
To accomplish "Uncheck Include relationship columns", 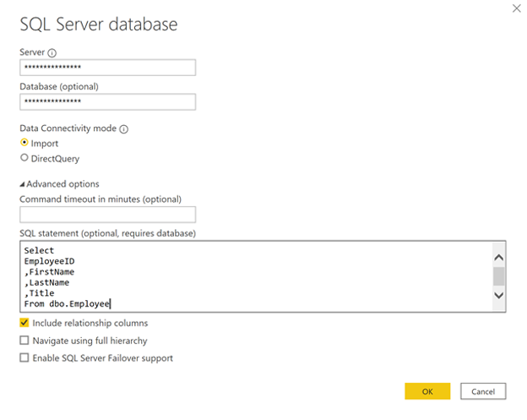I will click(x=24, y=323).
